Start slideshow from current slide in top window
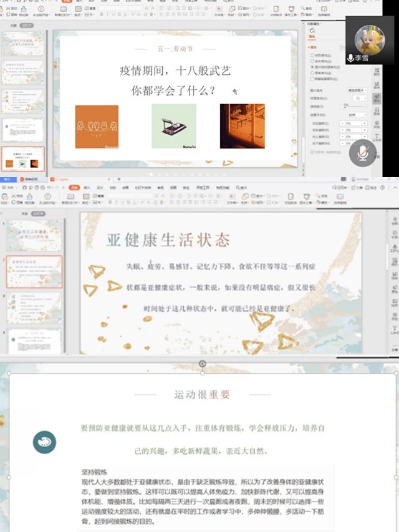The width and height of the screenshot is (399, 532). (x=41, y=11)
